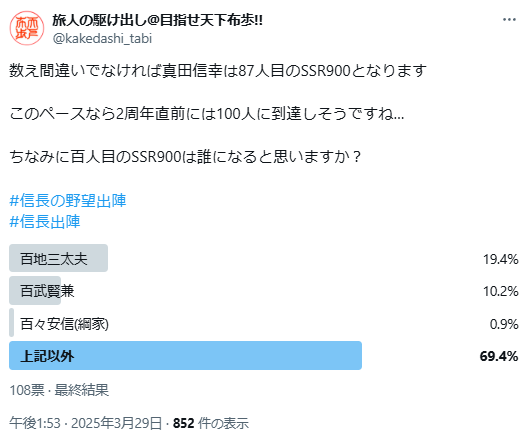The width and height of the screenshot is (531, 435).
Task: Click the 108票 vote count
Action: click(27, 390)
